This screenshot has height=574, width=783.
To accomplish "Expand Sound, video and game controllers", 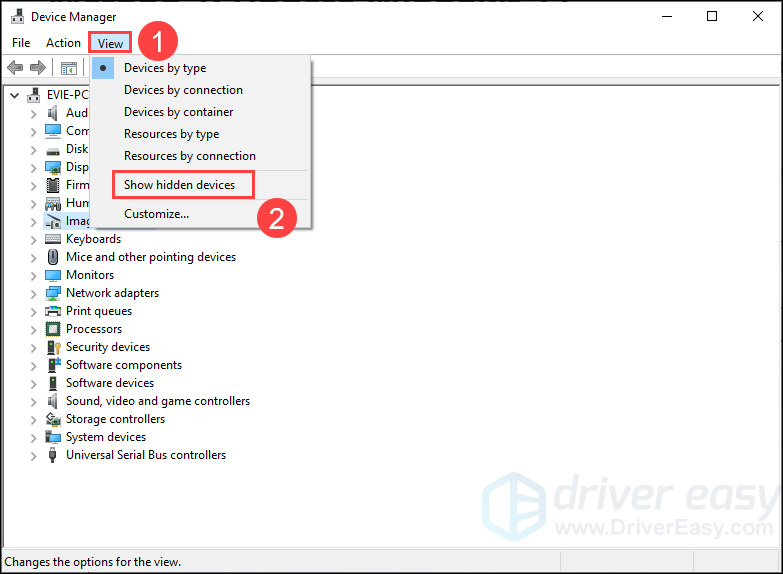I will [x=33, y=401].
